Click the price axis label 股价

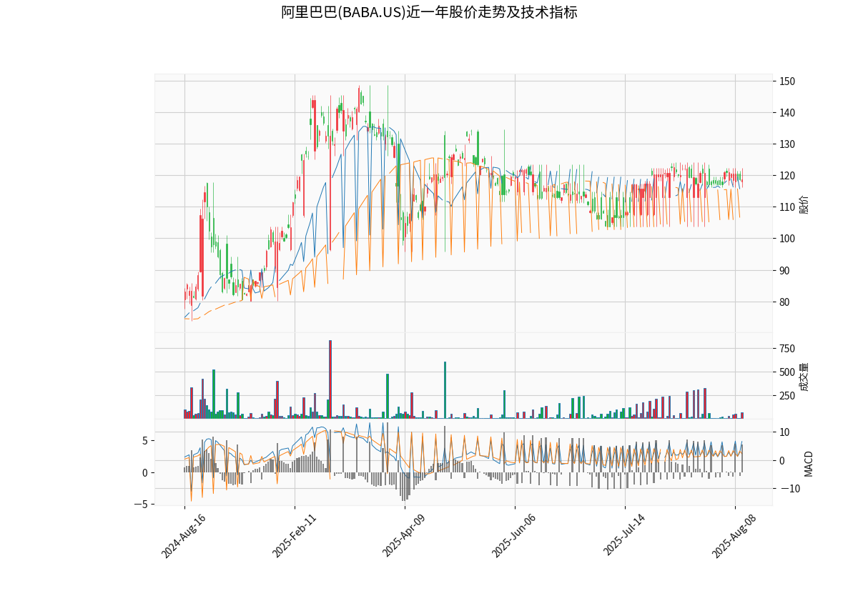click(804, 204)
